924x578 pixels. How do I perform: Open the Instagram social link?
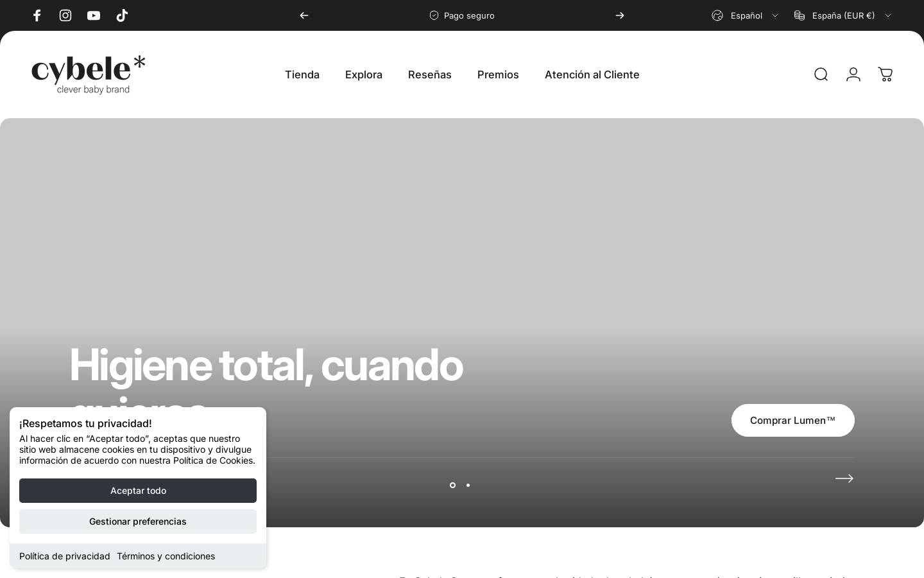point(65,15)
